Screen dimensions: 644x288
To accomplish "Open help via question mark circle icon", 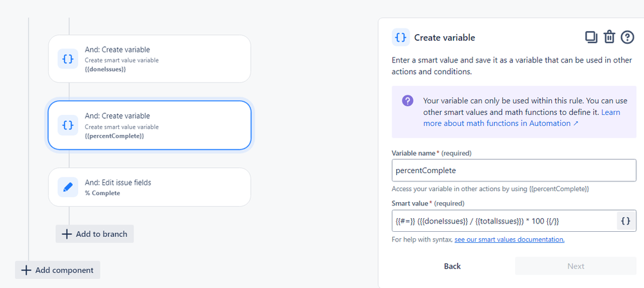I will [x=627, y=37].
